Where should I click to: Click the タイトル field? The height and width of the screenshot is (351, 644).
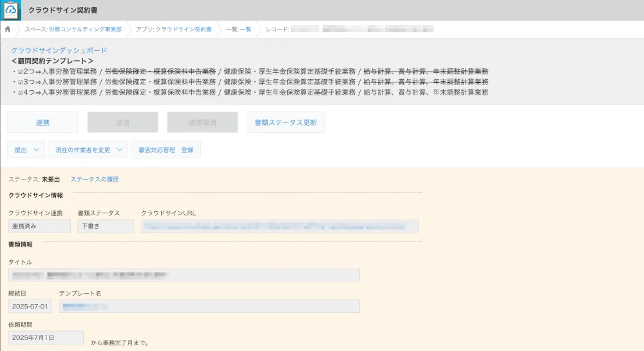[184, 275]
